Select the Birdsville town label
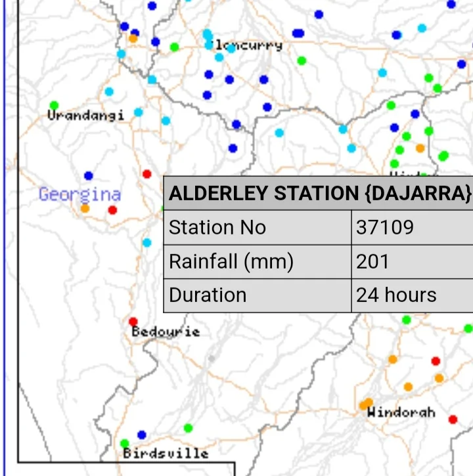 click(x=166, y=453)
